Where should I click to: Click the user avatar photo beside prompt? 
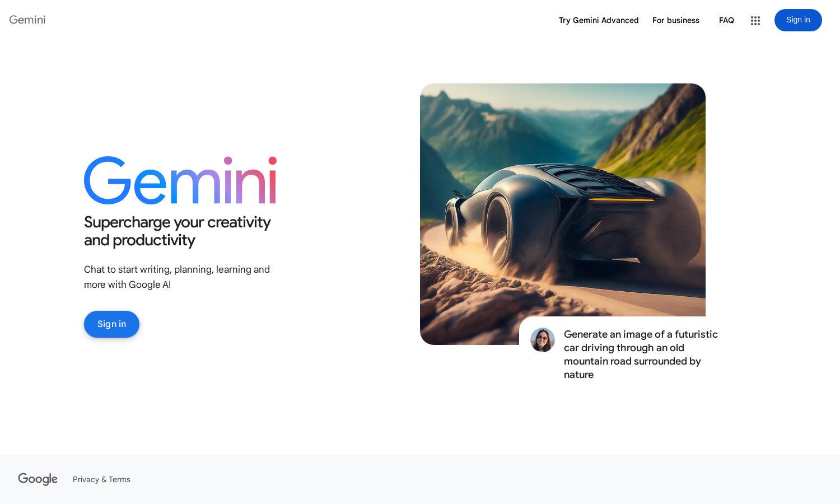click(543, 340)
